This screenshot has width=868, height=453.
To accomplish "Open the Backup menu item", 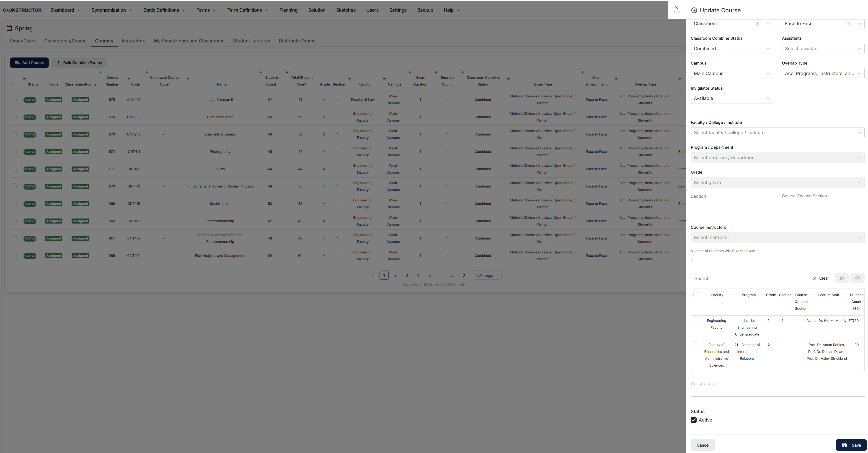I will [x=425, y=10].
